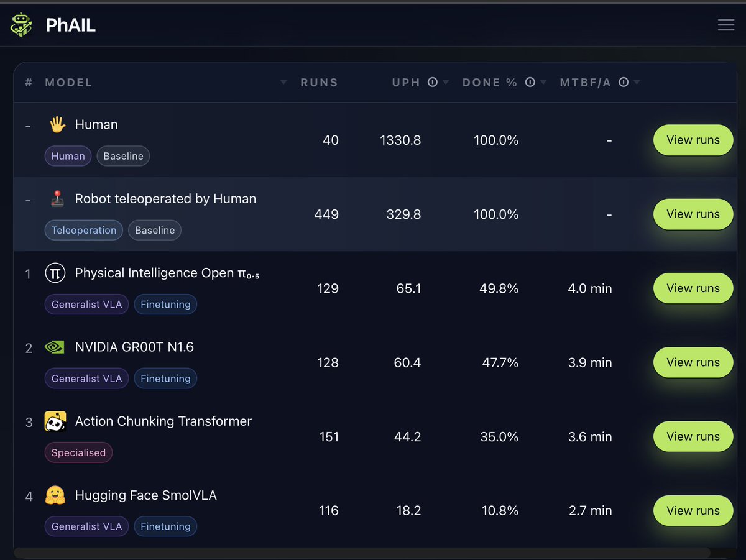Click the PhAIL robot logo icon
The width and height of the screenshot is (746, 560).
point(22,25)
